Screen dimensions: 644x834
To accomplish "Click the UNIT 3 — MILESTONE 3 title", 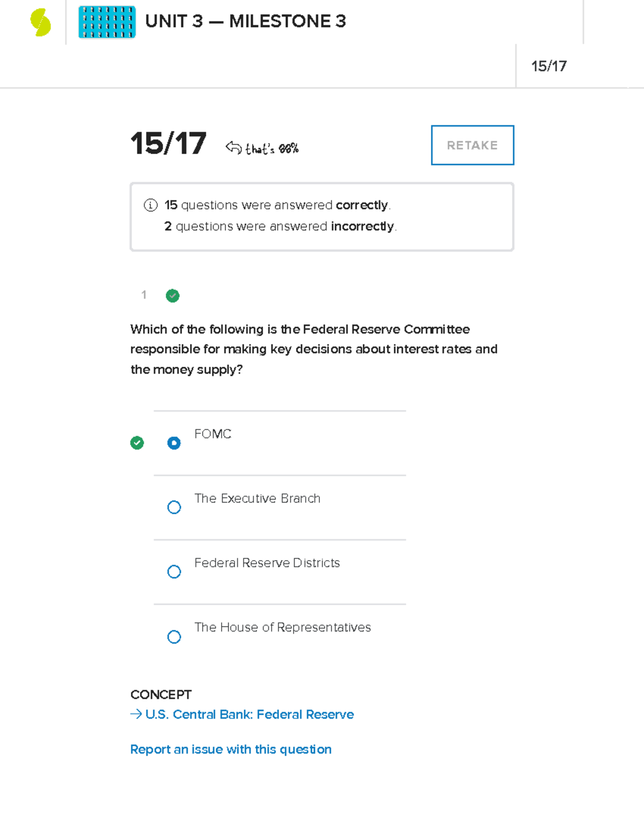I will pos(245,21).
